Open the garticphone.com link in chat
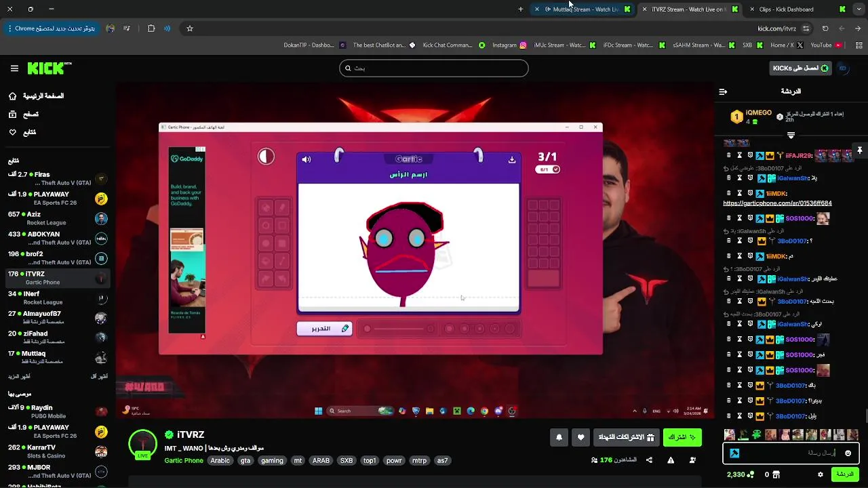The height and width of the screenshot is (488, 868). point(777,203)
